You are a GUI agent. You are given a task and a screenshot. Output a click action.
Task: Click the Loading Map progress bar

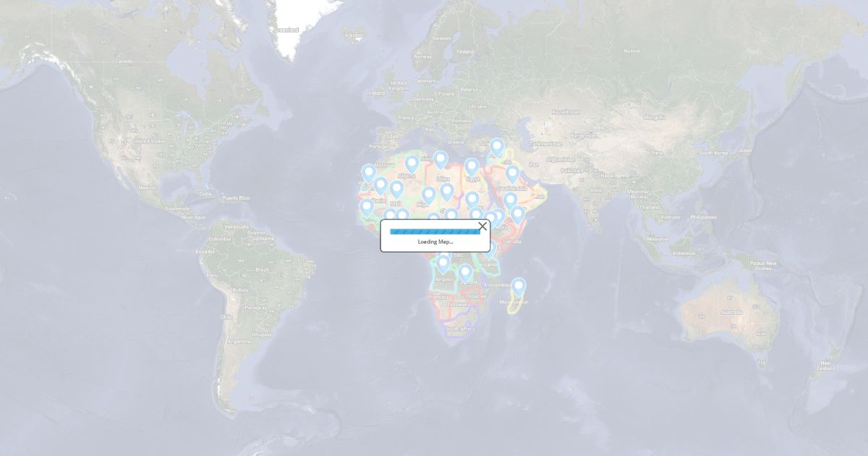coord(435,232)
